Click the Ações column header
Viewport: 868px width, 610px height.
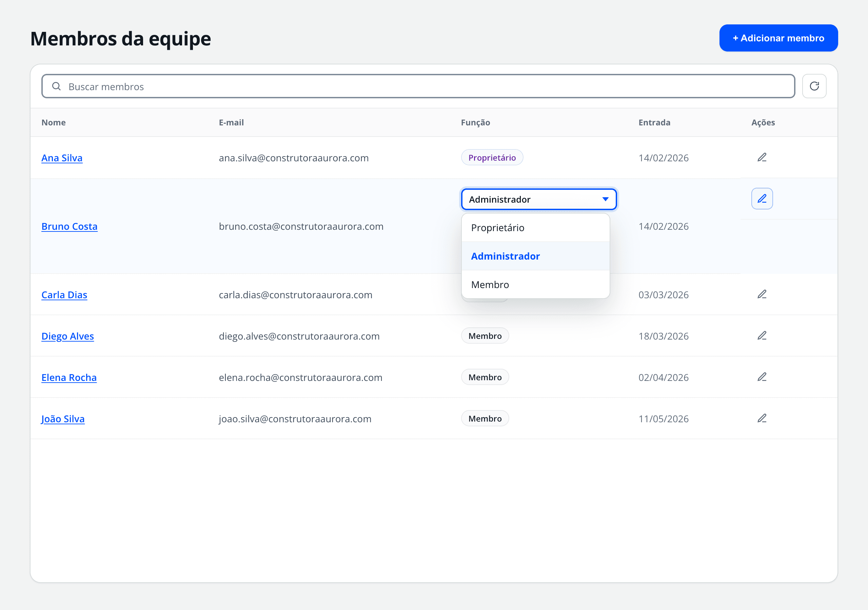[x=763, y=122]
